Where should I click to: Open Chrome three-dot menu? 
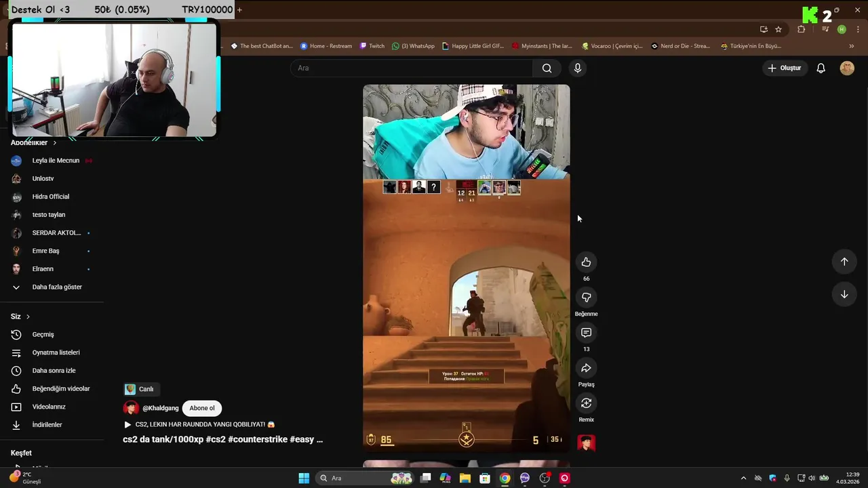(x=859, y=29)
